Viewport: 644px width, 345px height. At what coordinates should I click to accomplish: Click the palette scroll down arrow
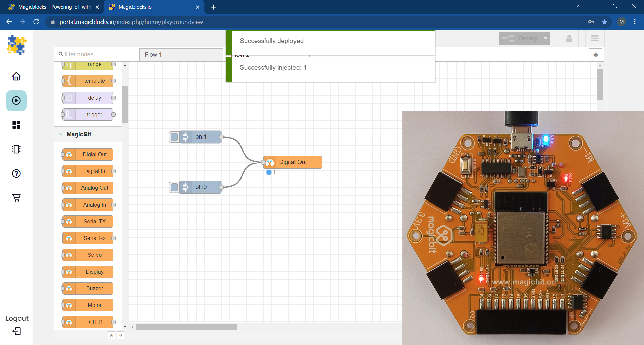(x=125, y=326)
